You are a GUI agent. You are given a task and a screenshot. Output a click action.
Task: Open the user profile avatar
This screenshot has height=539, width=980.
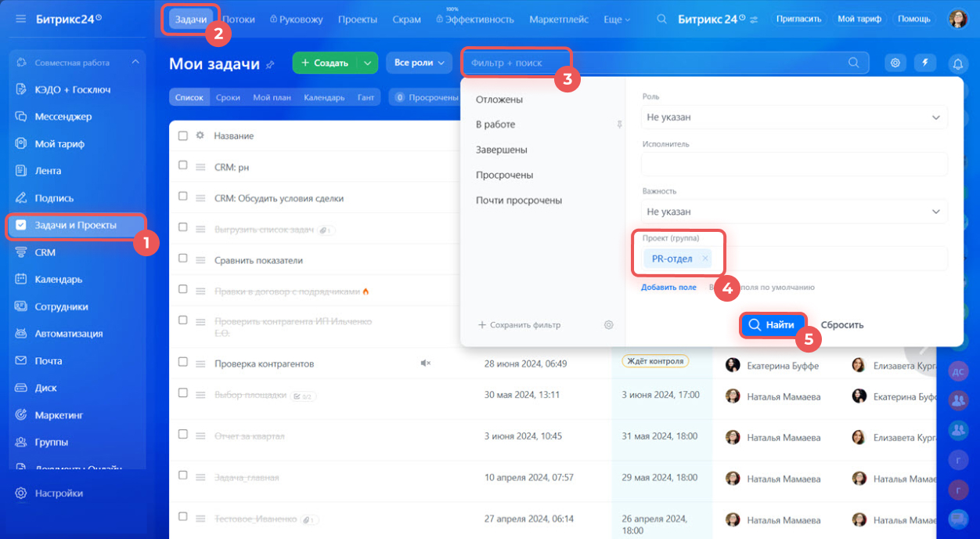coord(958,19)
